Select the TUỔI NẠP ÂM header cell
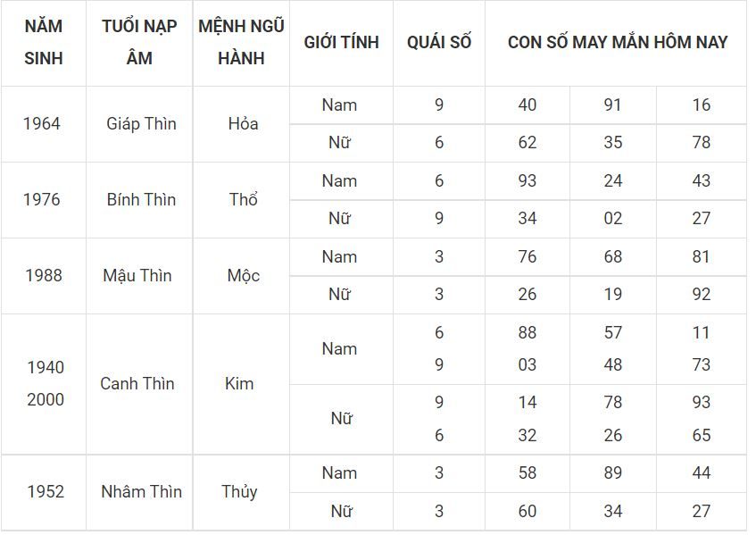Image resolution: width=756 pixels, height=535 pixels. click(139, 43)
